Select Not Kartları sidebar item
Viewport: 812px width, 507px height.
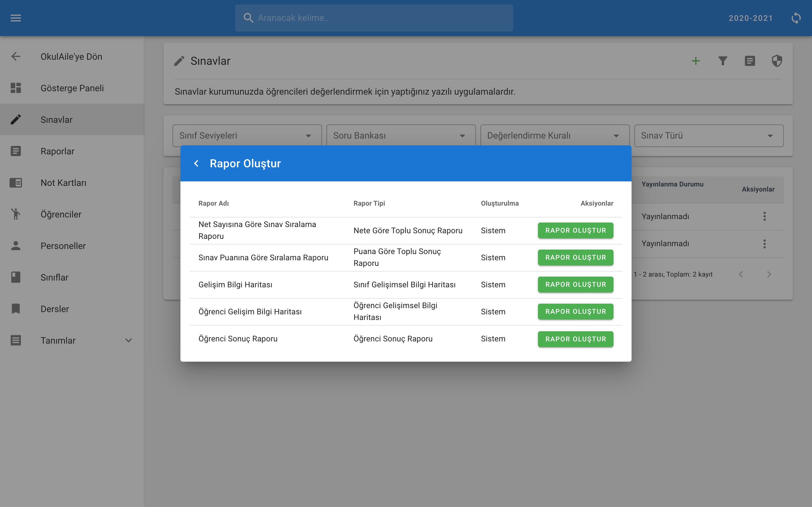(63, 183)
